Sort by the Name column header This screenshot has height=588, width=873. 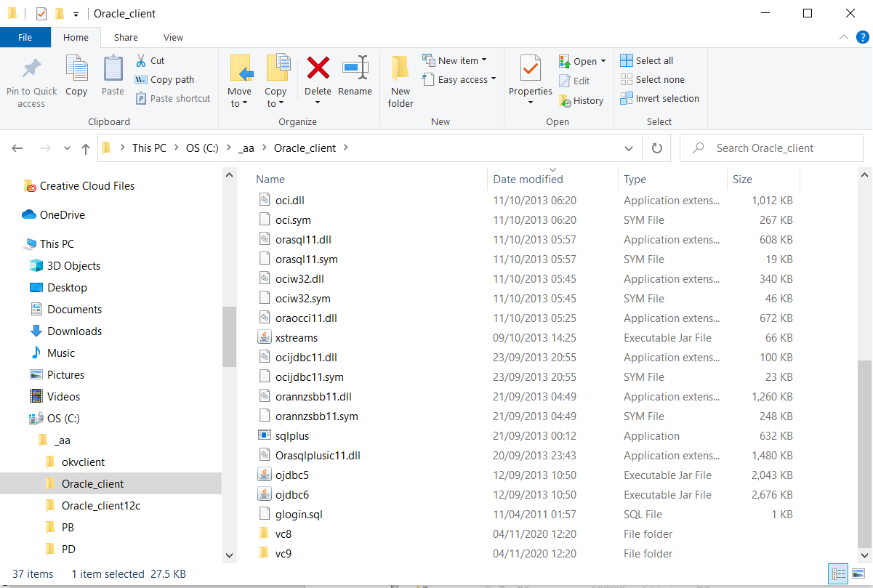coord(270,180)
